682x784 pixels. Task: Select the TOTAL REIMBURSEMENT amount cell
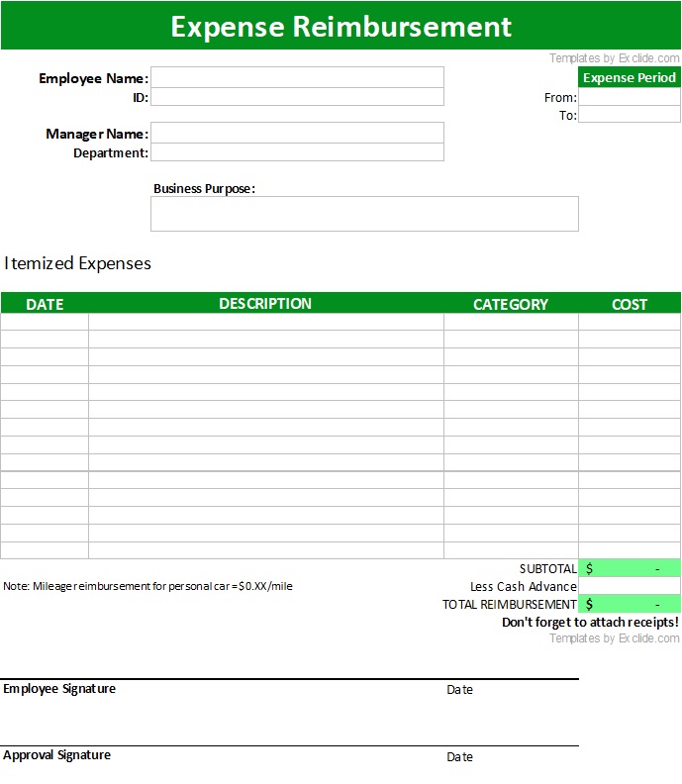click(x=630, y=604)
